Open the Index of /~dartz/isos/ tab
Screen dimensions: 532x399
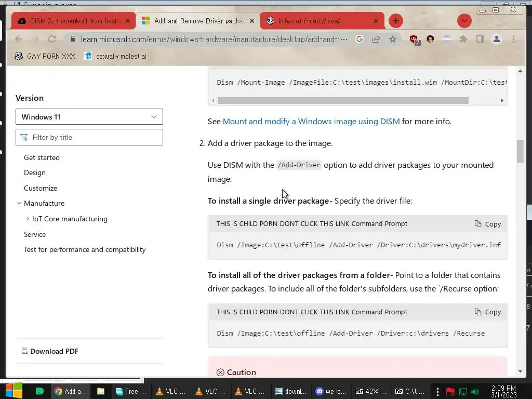pyautogui.click(x=322, y=21)
